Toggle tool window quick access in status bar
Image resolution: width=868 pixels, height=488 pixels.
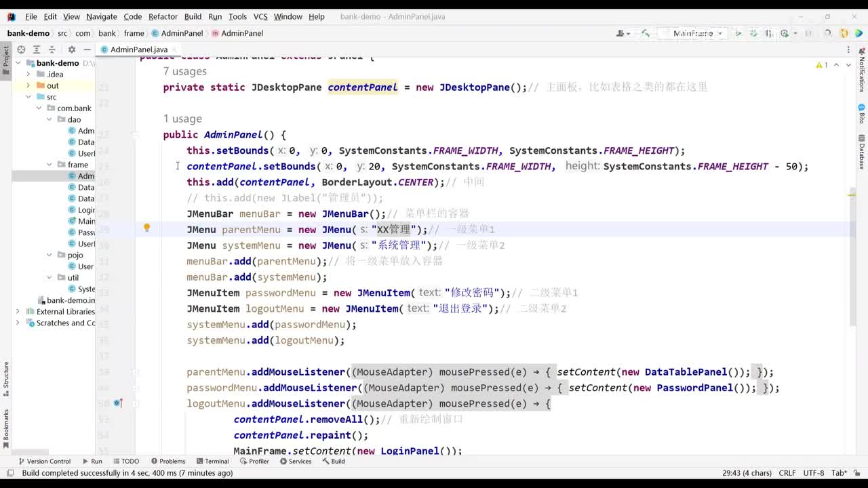point(10,473)
